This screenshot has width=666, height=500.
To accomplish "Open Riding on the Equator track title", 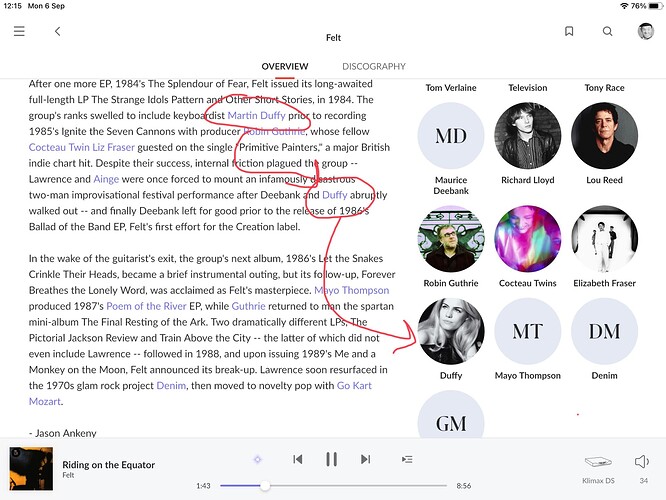I will point(109,465).
